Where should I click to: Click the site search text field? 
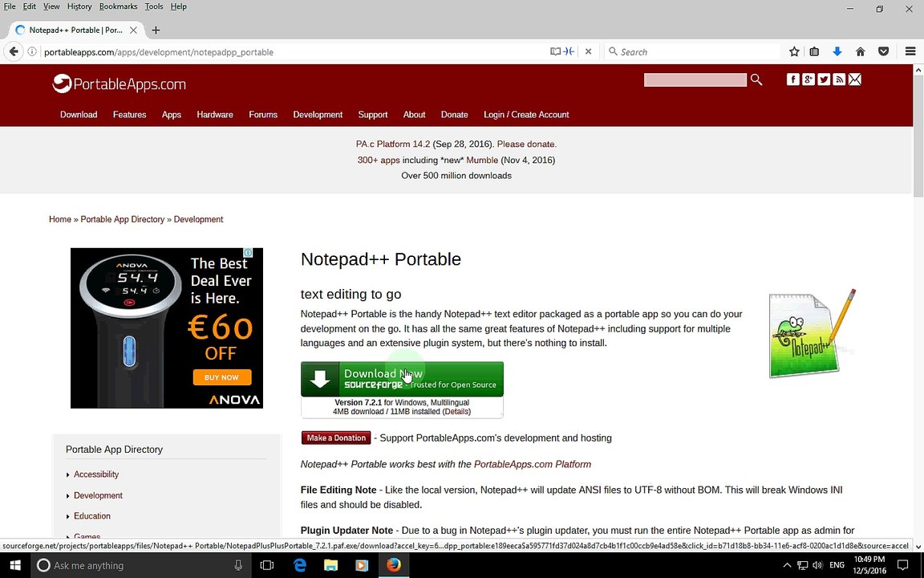[x=695, y=79]
